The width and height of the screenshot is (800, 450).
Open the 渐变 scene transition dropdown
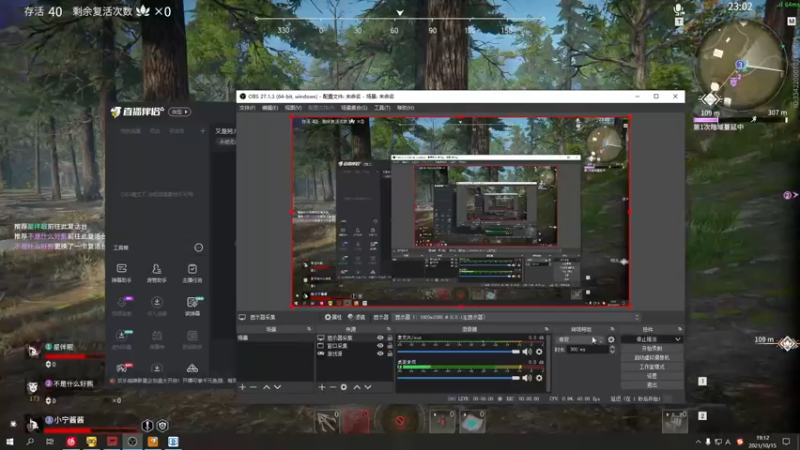click(x=580, y=339)
